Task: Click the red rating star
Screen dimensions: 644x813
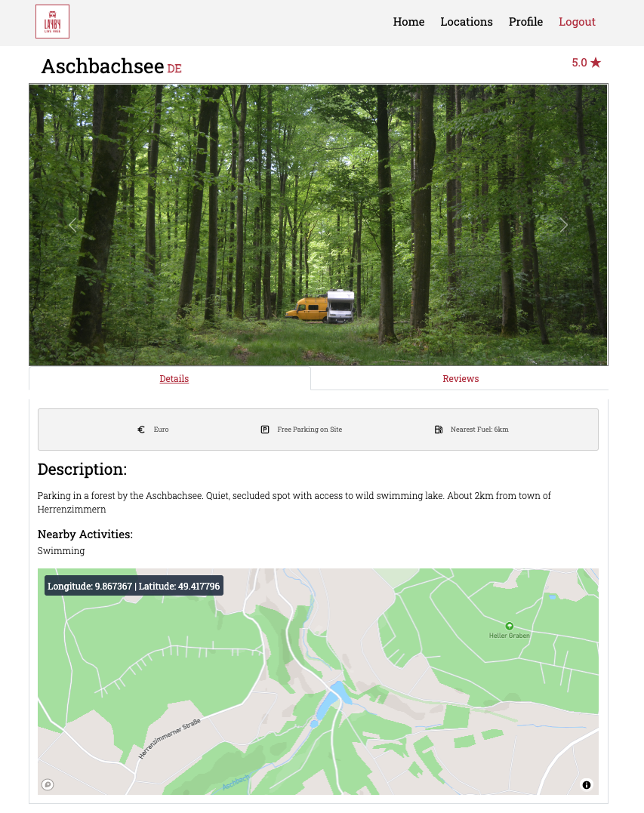Action: (596, 63)
